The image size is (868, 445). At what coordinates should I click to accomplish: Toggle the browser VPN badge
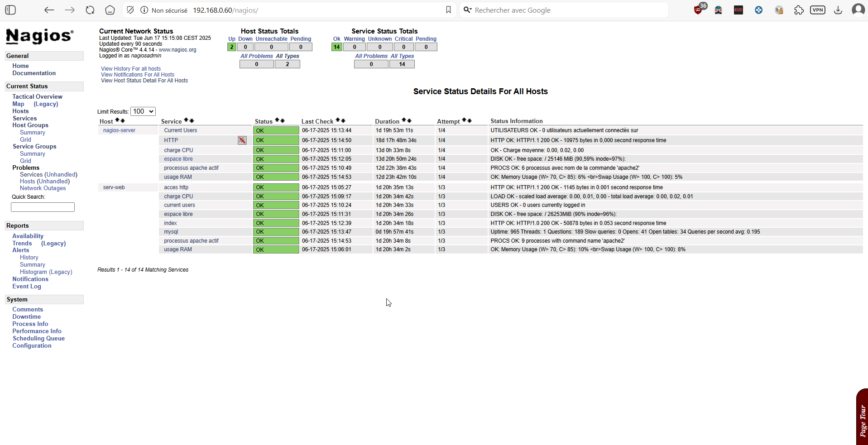(817, 10)
